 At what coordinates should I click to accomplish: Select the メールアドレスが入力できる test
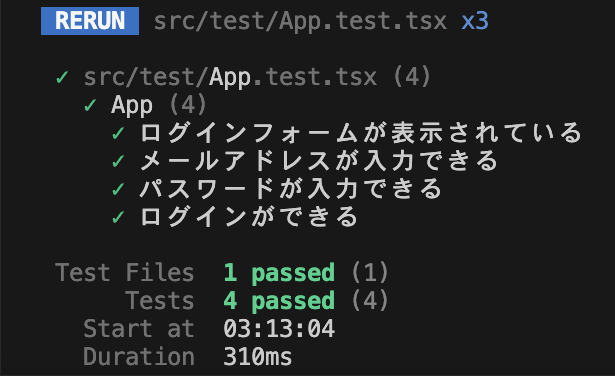(x=319, y=161)
